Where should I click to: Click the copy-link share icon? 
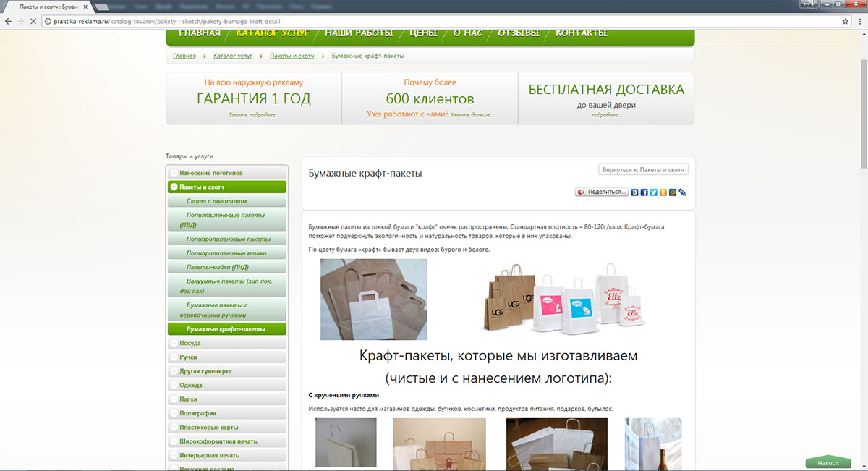coord(682,192)
